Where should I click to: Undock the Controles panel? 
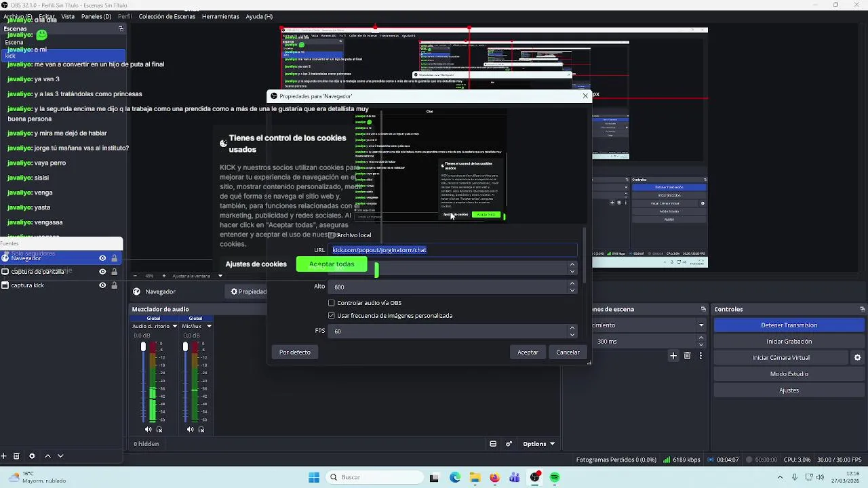point(862,309)
